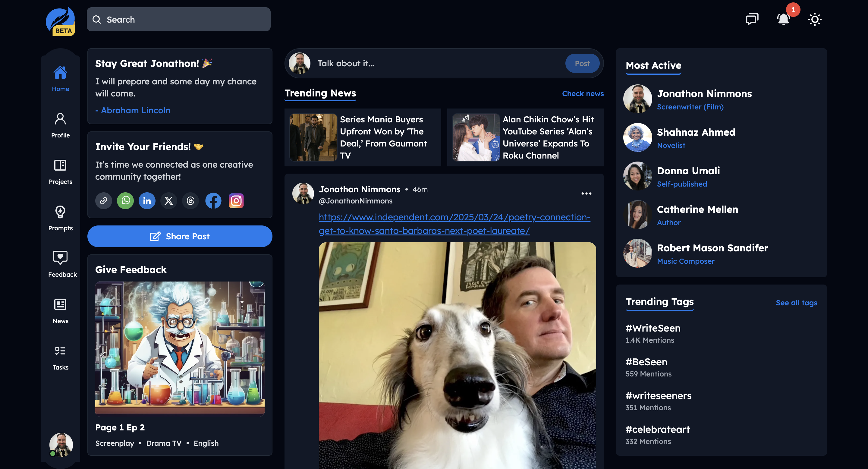The image size is (868, 469).
Task: Click the Check news link
Action: (x=583, y=94)
